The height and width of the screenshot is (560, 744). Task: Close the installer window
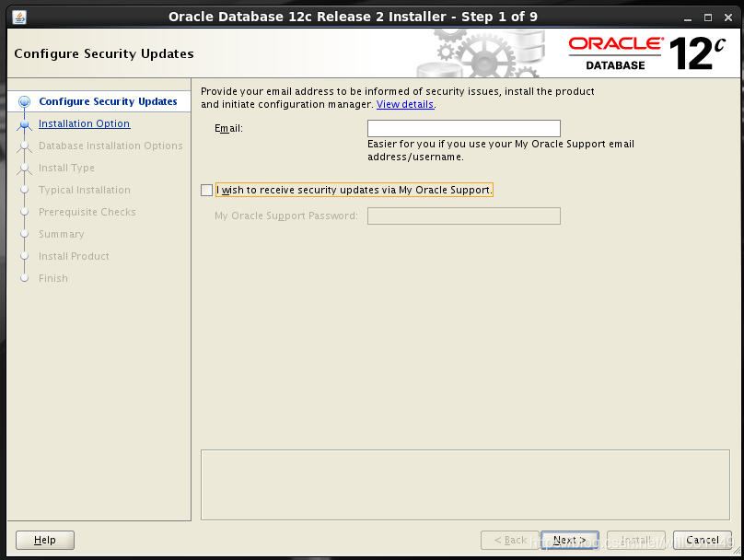[x=728, y=17]
